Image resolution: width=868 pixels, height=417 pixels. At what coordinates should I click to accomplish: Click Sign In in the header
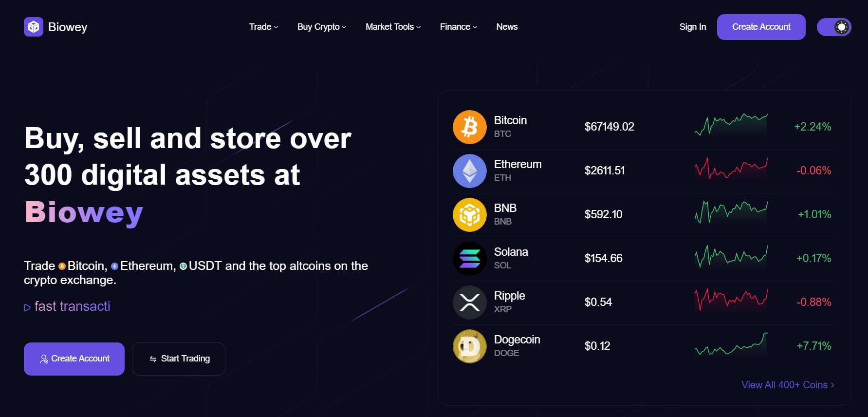point(692,27)
